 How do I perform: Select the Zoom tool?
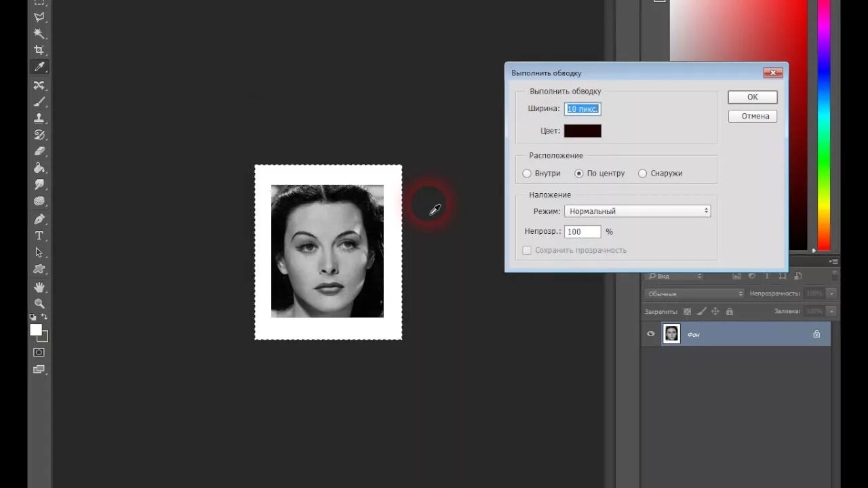[39, 304]
